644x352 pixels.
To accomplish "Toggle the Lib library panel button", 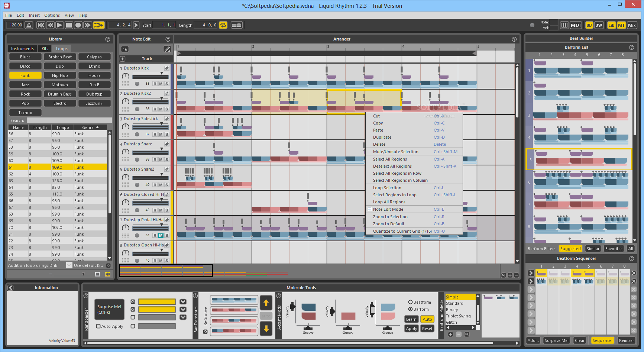I will 611,25.
